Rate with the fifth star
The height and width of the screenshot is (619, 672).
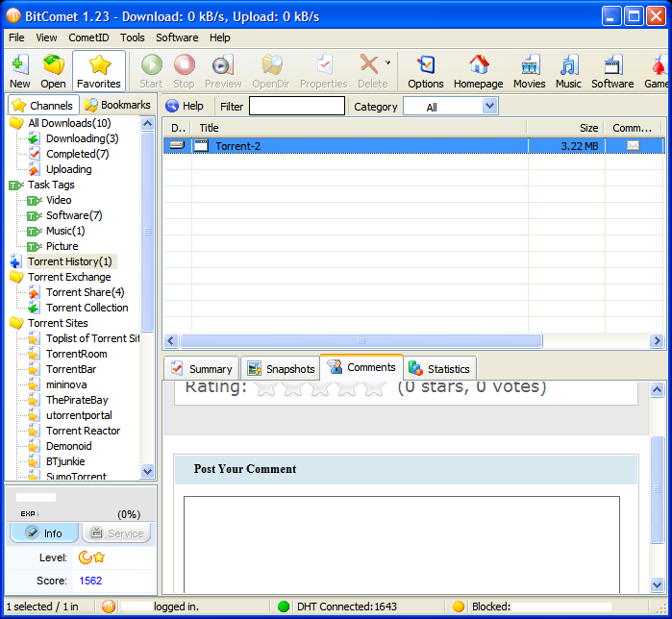pos(374,387)
